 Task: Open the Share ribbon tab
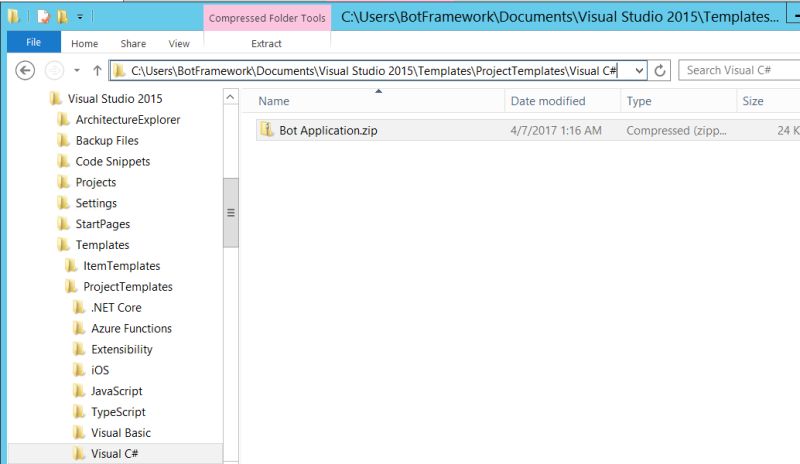click(133, 43)
